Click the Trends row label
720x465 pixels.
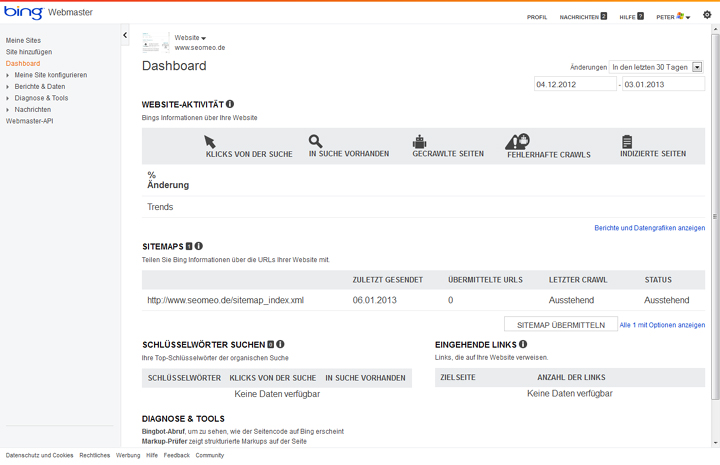tap(160, 207)
